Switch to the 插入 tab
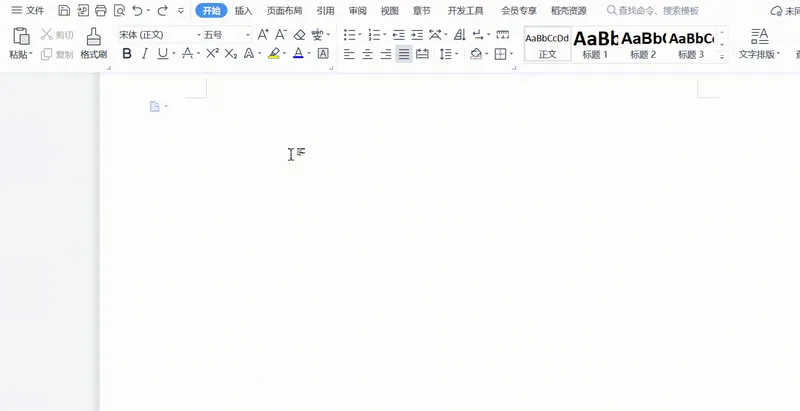Screen dimensions: 800x411 pyautogui.click(x=243, y=11)
